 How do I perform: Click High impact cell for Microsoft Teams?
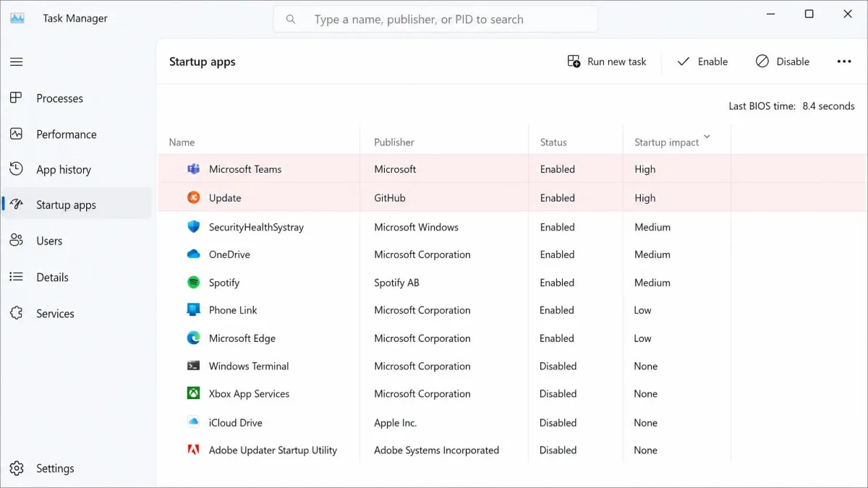click(x=644, y=169)
